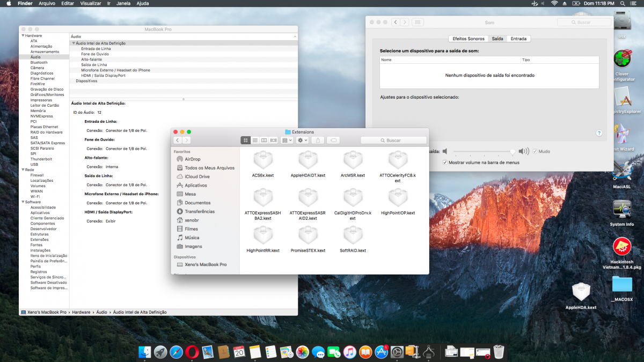The width and height of the screenshot is (644, 362).
Task: Switch to Efeitos Sonoros tab
Action: [x=468, y=39]
